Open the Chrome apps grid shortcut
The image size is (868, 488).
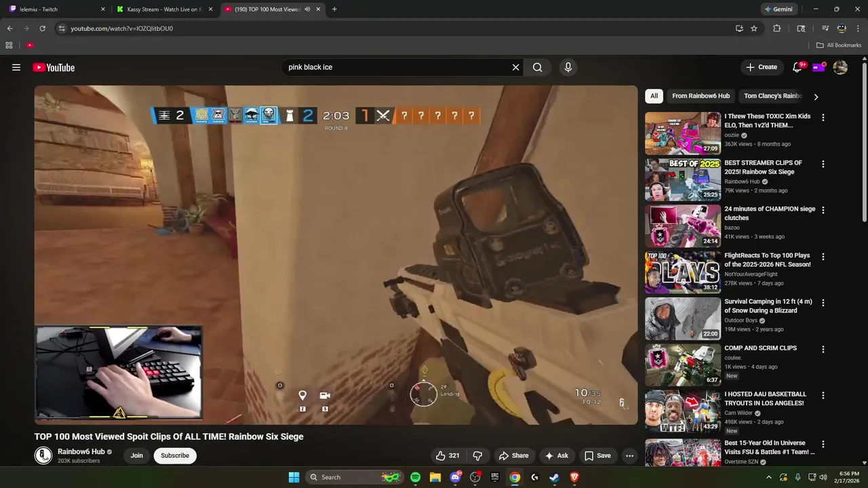coord(9,45)
